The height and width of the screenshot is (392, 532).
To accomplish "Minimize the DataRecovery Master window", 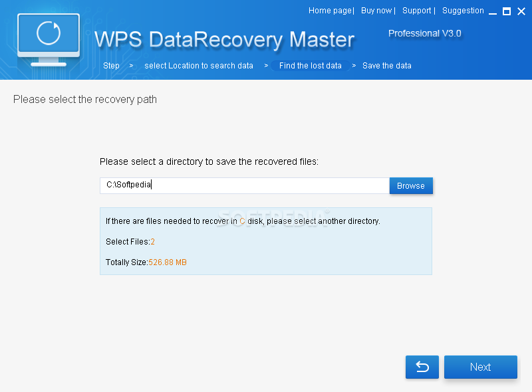I will point(493,12).
